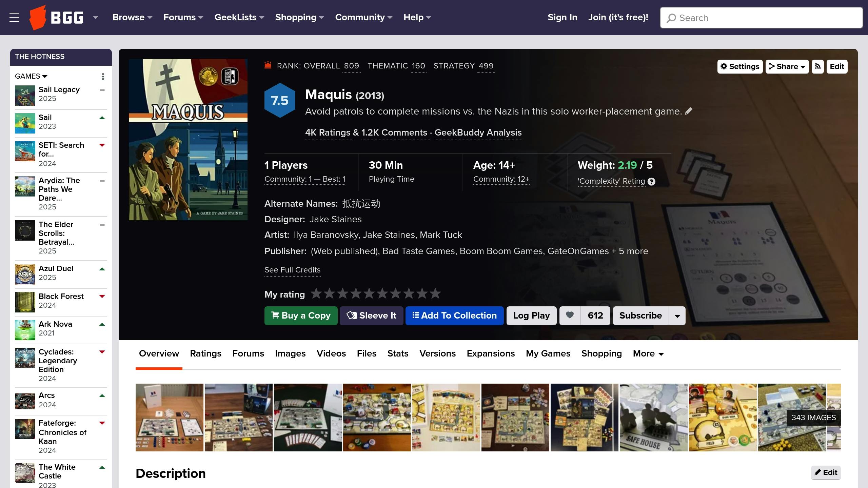The height and width of the screenshot is (488, 868).
Task: Open the hamburger menu icon
Action: coord(14,17)
